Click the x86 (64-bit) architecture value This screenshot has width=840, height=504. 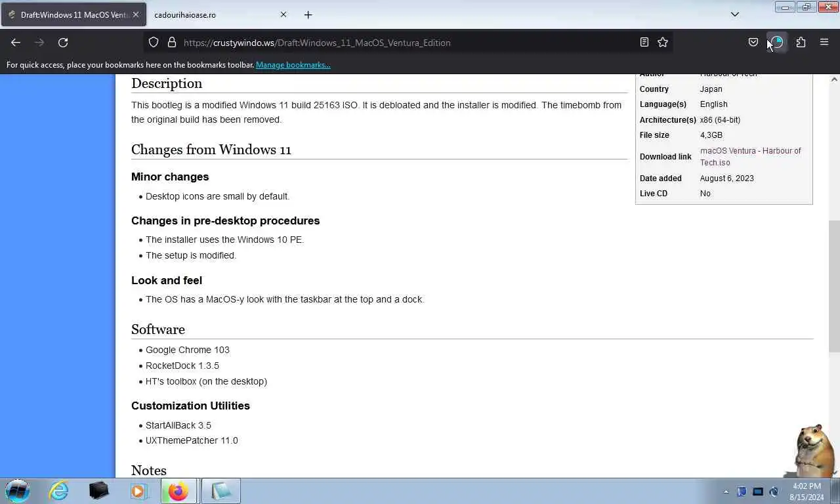pos(720,120)
